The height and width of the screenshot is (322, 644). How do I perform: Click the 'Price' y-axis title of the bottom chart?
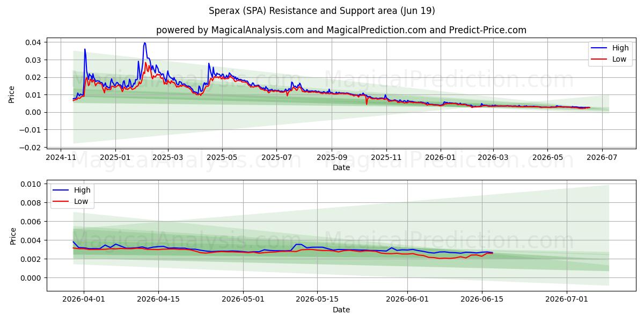click(13, 236)
